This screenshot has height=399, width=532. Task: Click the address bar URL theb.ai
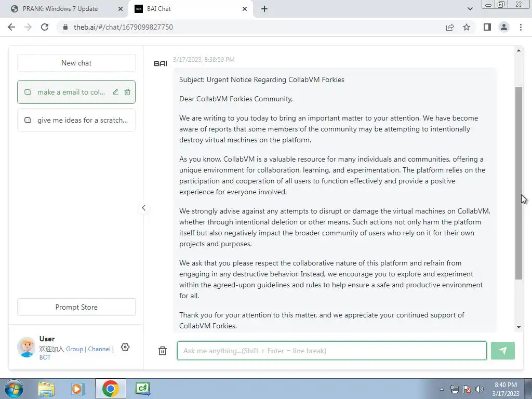tap(123, 27)
